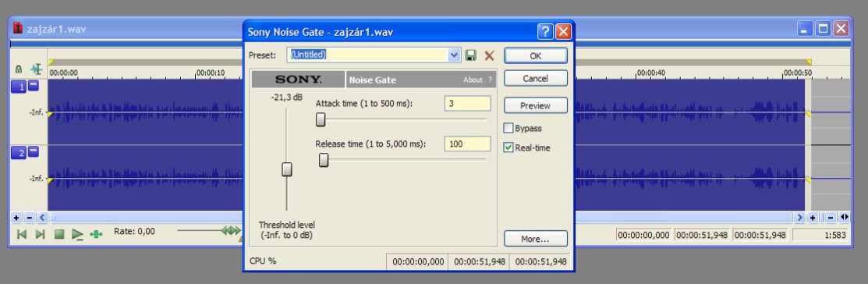Screen dimensions: 868x284
Task: Adjust playback rate scrub slider arrows
Action: click(232, 229)
